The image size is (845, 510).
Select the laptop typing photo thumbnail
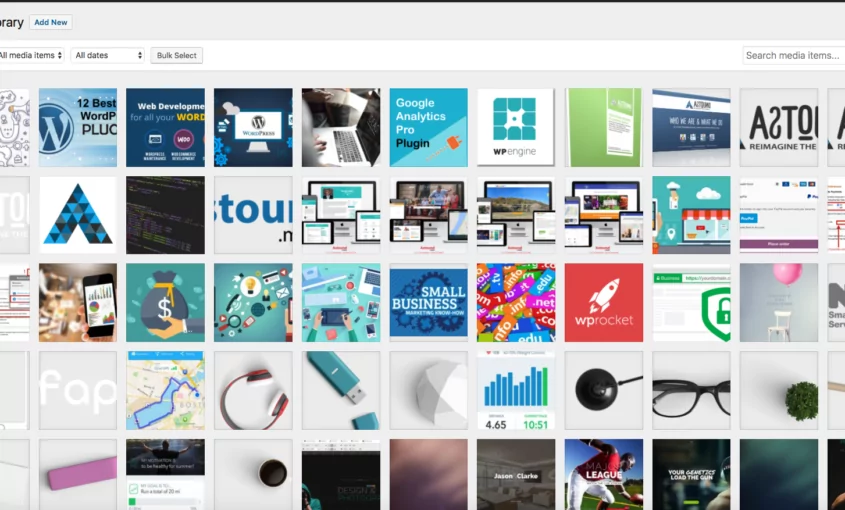(341, 128)
